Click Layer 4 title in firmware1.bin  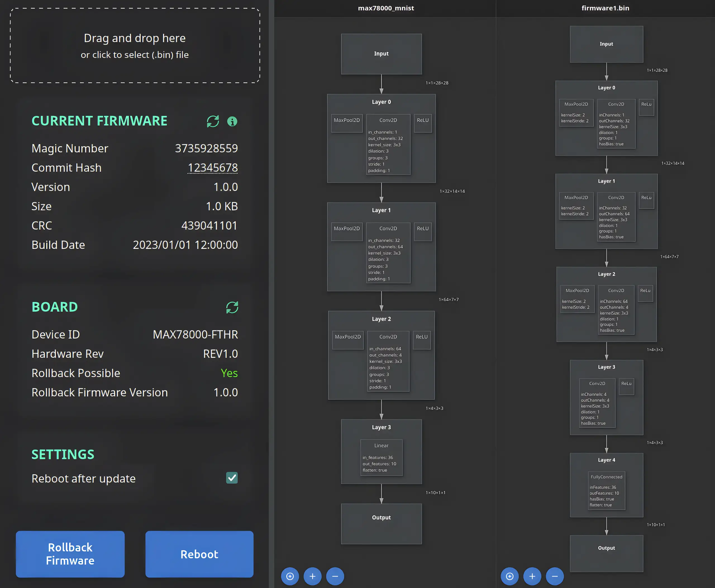606,460
